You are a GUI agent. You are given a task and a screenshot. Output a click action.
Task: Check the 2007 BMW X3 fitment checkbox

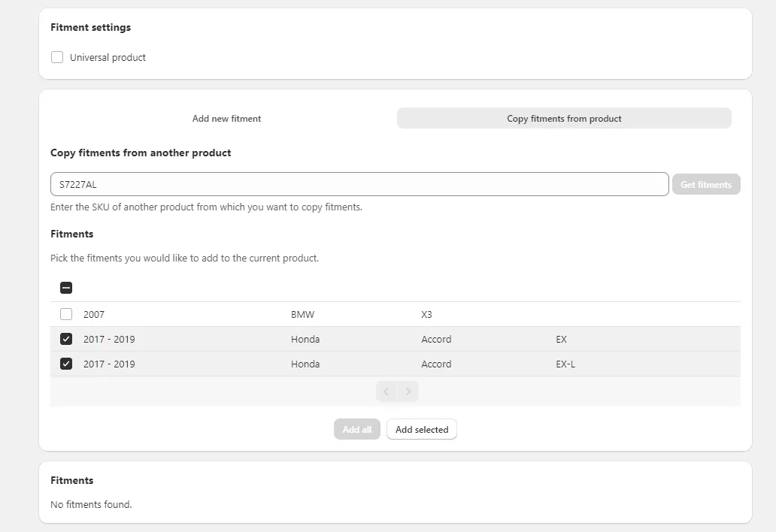click(66, 314)
